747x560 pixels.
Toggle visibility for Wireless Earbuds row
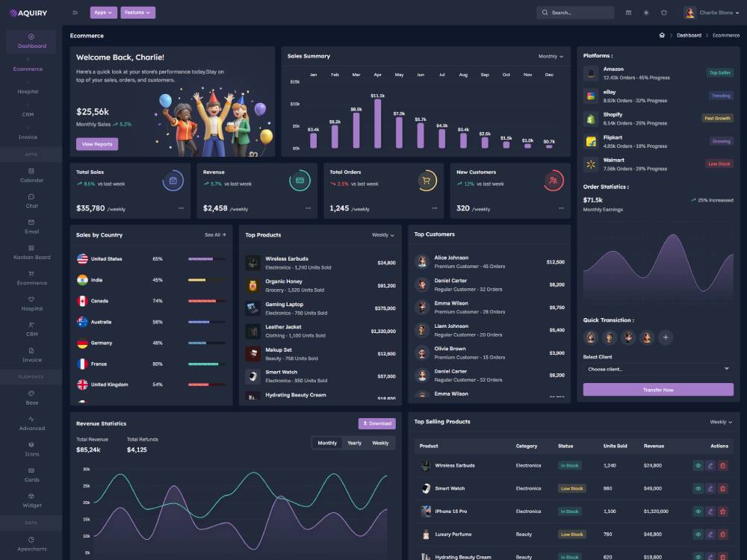click(699, 465)
